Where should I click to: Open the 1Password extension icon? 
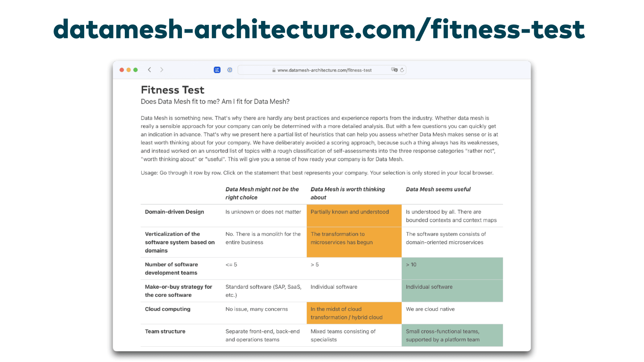[229, 70]
